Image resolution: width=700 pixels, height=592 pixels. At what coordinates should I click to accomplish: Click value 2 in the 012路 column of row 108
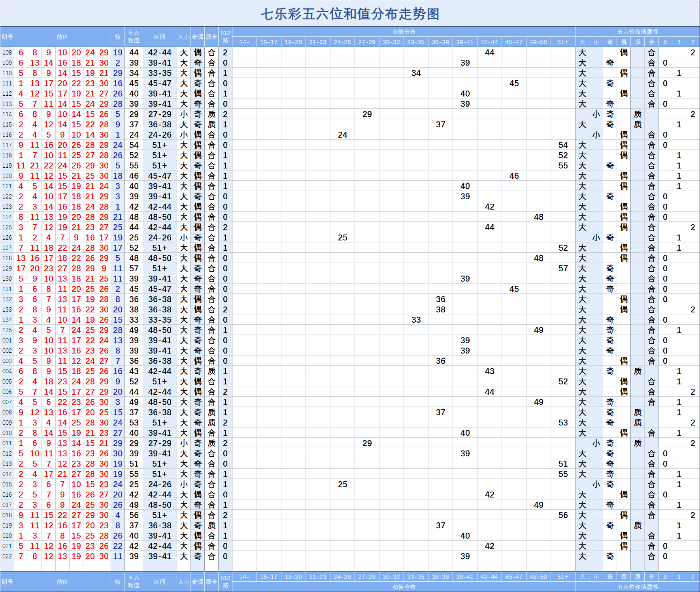click(x=225, y=53)
